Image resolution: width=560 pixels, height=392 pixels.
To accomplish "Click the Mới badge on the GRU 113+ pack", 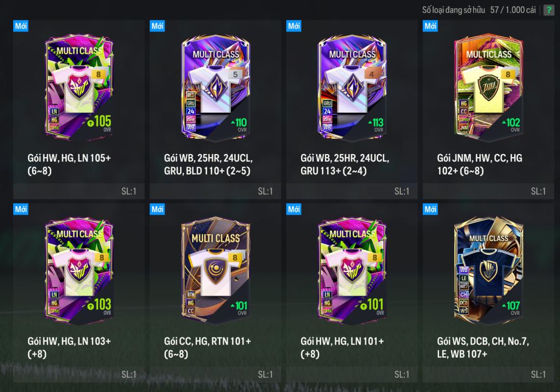I will point(294,26).
